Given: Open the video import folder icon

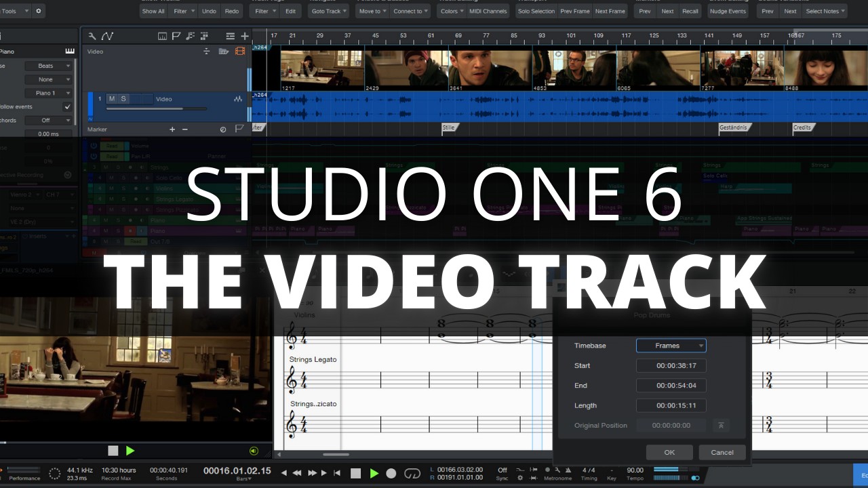Looking at the screenshot, I should tap(224, 51).
